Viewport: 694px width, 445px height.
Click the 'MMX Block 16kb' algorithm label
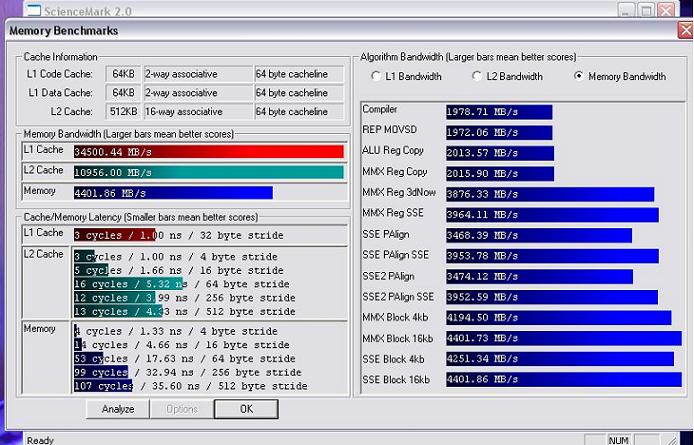point(397,339)
